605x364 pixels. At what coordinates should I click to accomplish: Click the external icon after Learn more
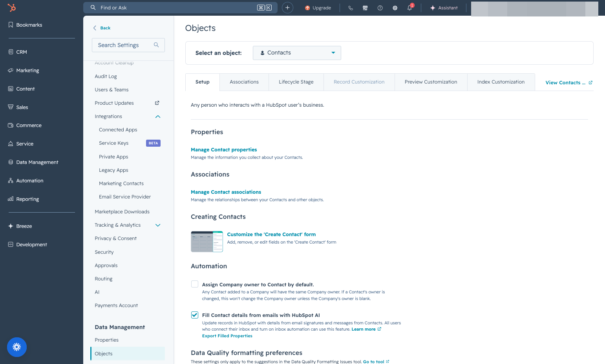pyautogui.click(x=379, y=329)
